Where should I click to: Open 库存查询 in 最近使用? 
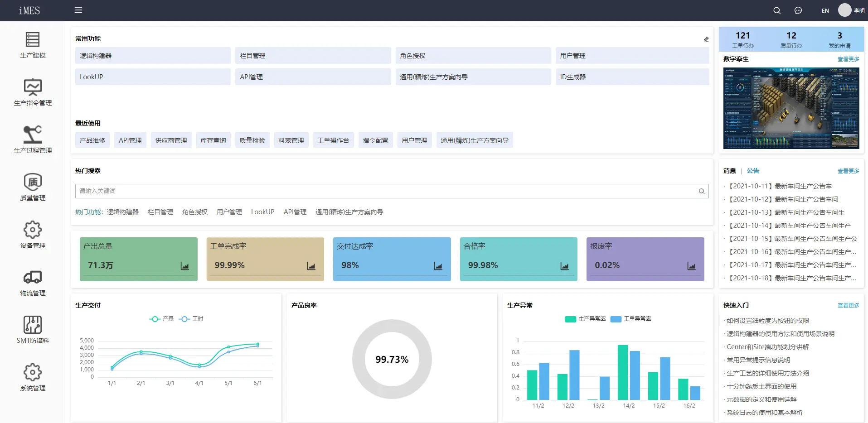coord(213,140)
